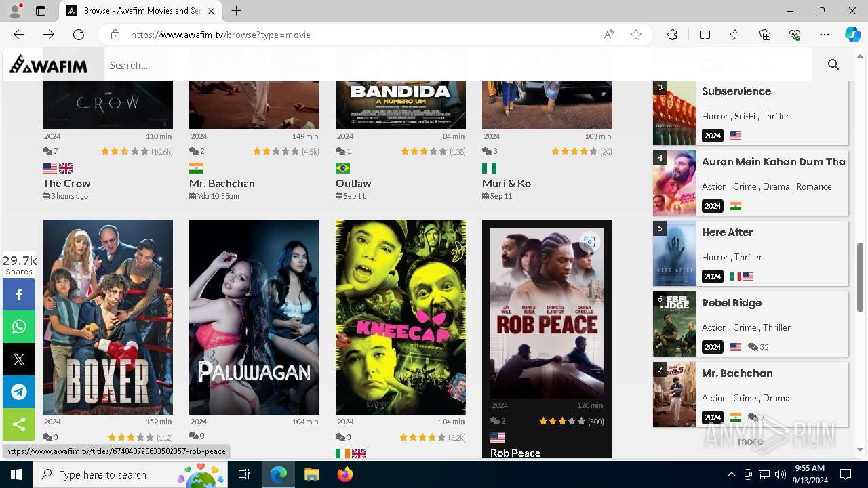Open Task View on taskbar

pos(244,474)
